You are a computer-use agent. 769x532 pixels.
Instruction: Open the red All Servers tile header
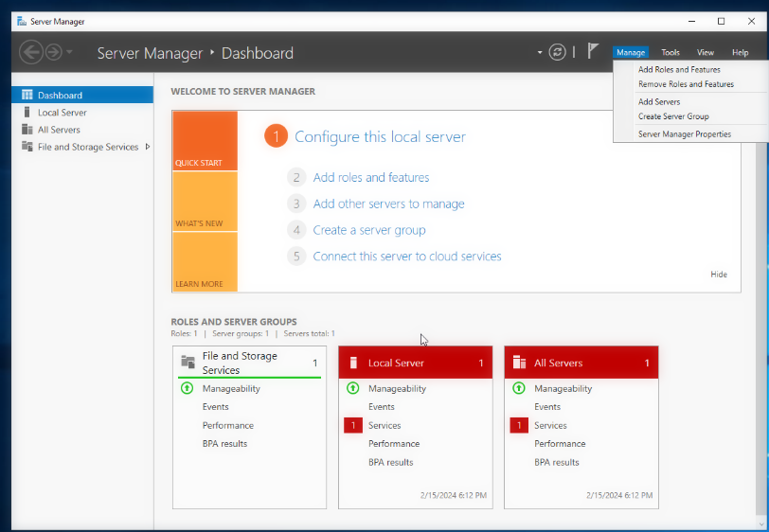point(581,363)
